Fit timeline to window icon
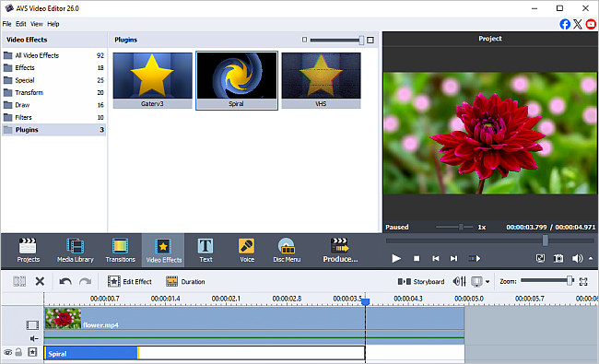599x364 pixels. coord(583,281)
